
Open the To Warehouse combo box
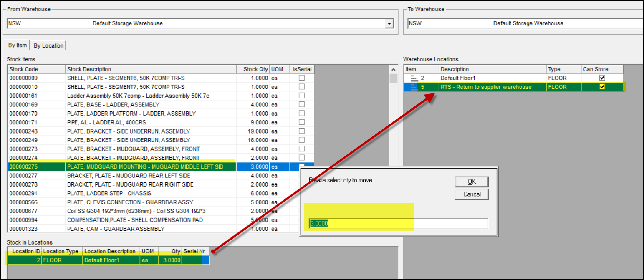pos(526,24)
